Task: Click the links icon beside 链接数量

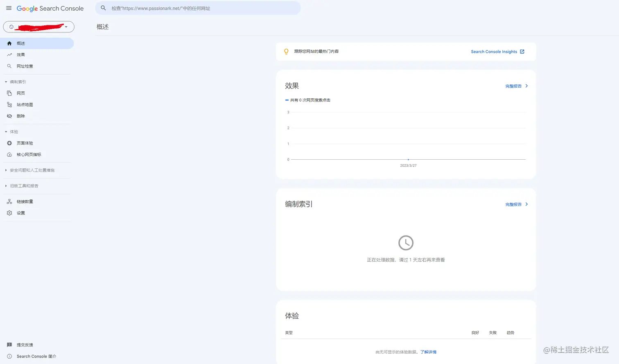Action: click(x=9, y=201)
